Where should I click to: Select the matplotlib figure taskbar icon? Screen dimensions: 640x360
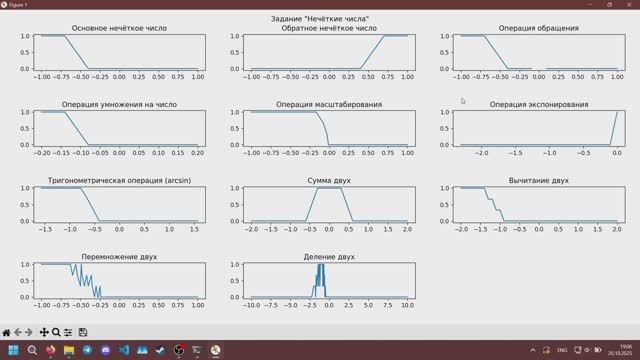point(216,350)
